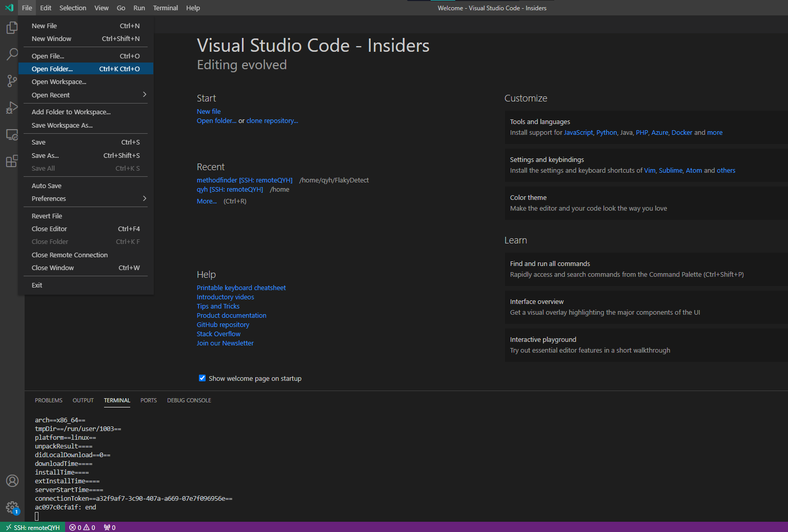Open the Run and Debug icon
Screen dimensions: 788x532
coord(12,108)
